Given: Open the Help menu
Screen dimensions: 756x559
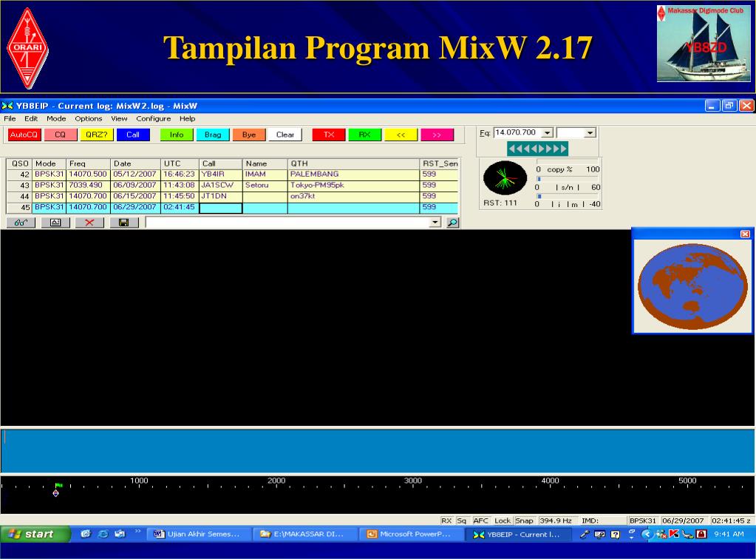Looking at the screenshot, I should tap(188, 118).
